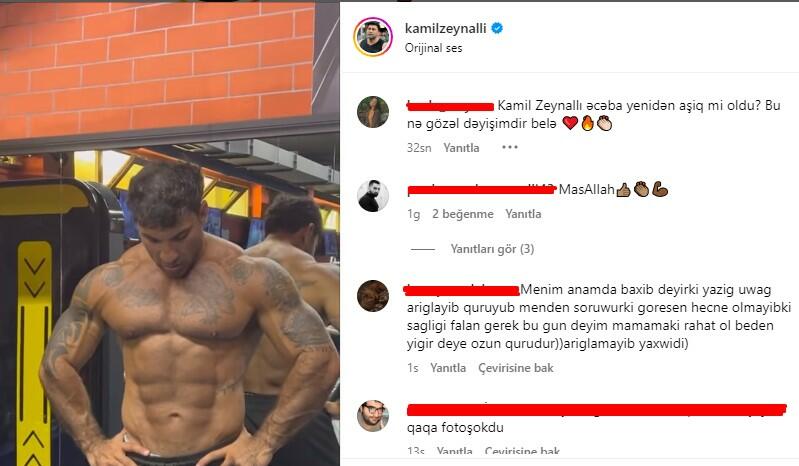Open the three-dots menu on first comment
This screenshot has width=799, height=466.
tap(510, 147)
